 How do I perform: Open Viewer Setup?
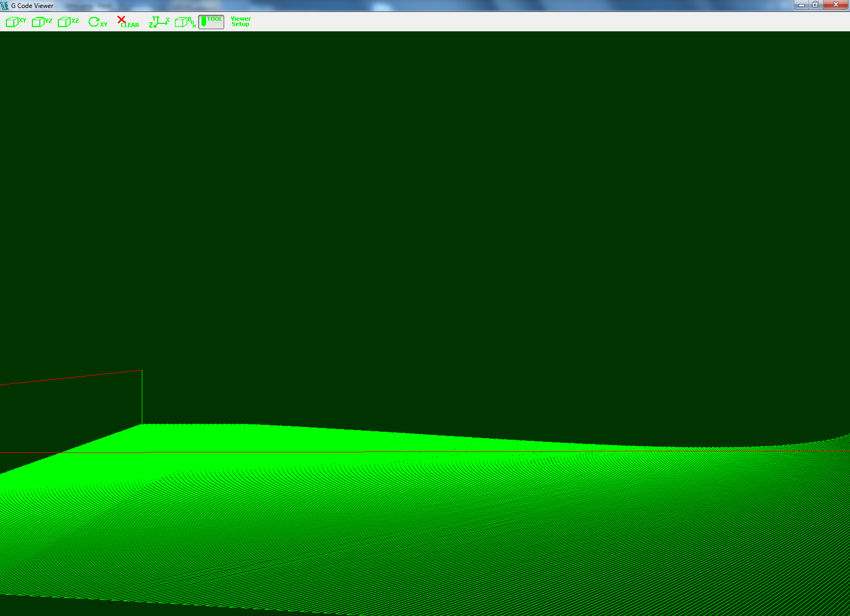pyautogui.click(x=240, y=22)
